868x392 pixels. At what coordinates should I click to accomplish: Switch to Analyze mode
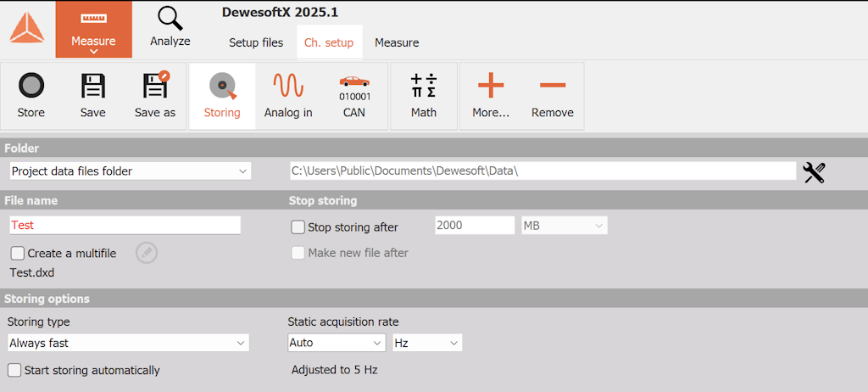click(170, 26)
